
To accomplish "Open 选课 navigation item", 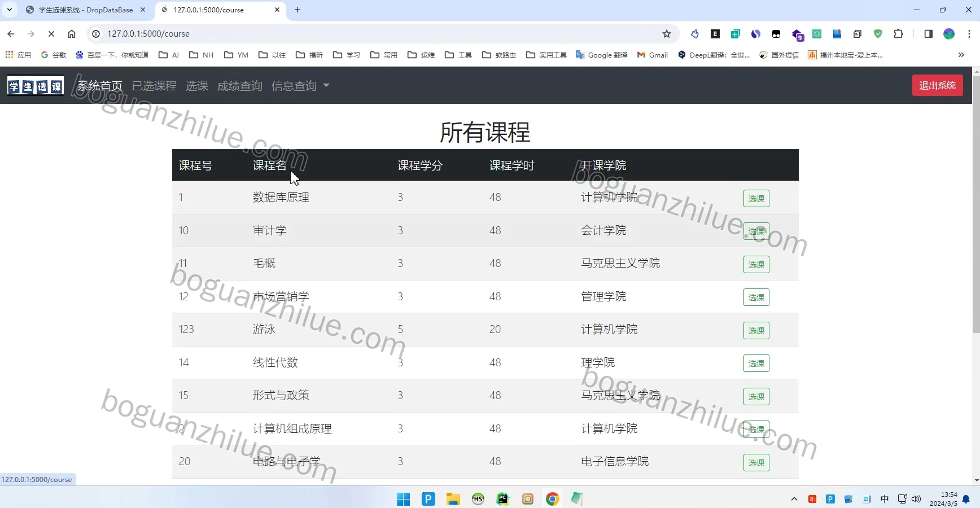I will [x=197, y=86].
